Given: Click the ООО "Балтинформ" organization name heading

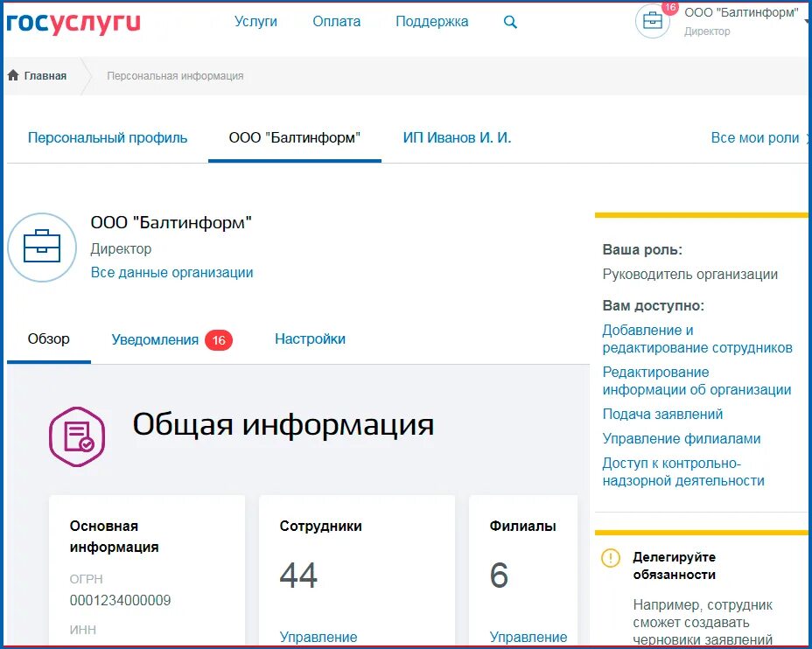Looking at the screenshot, I should tap(171, 222).
